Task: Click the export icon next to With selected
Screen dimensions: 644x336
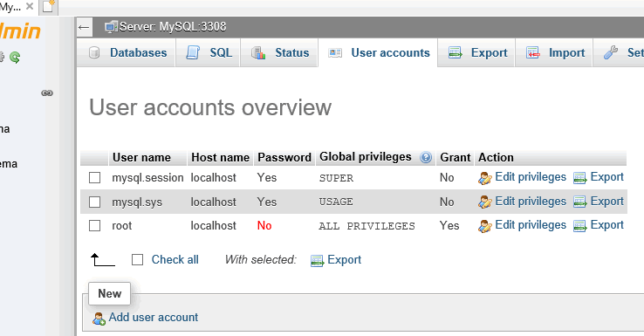Action: pyautogui.click(x=317, y=261)
